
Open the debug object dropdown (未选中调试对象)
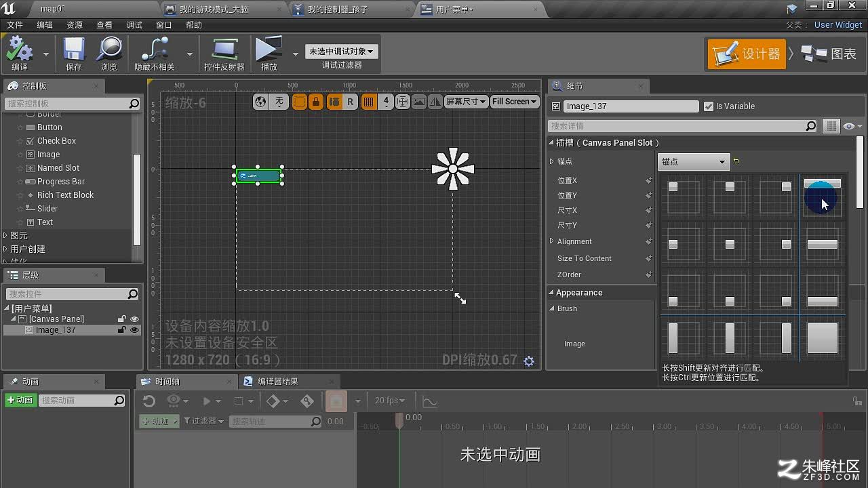(341, 52)
